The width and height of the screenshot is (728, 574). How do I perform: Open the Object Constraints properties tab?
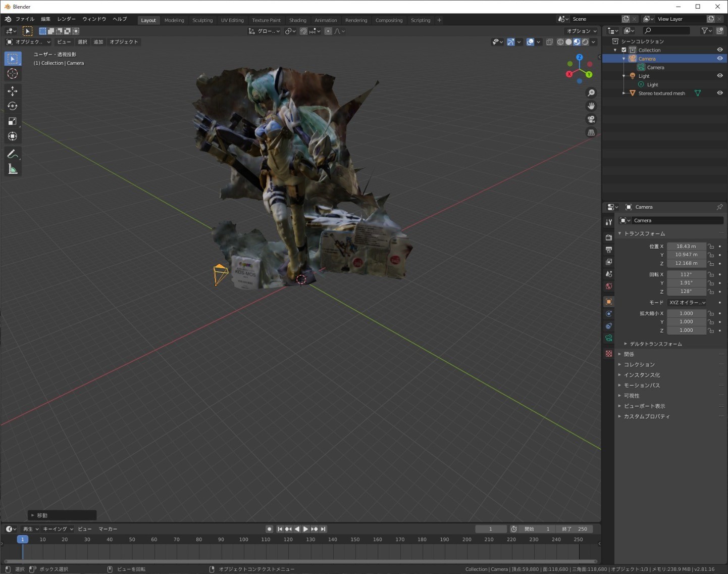click(609, 326)
